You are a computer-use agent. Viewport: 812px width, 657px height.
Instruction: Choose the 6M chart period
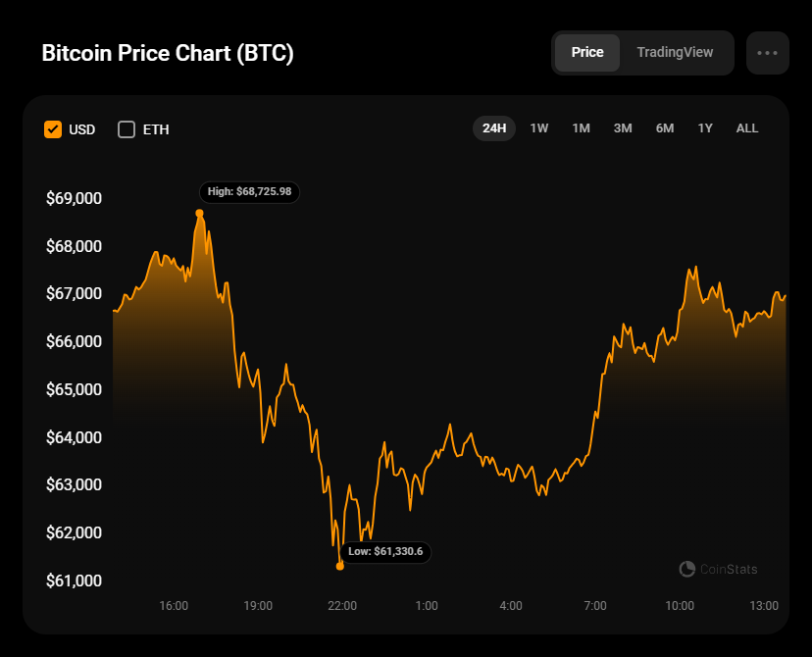(x=665, y=128)
